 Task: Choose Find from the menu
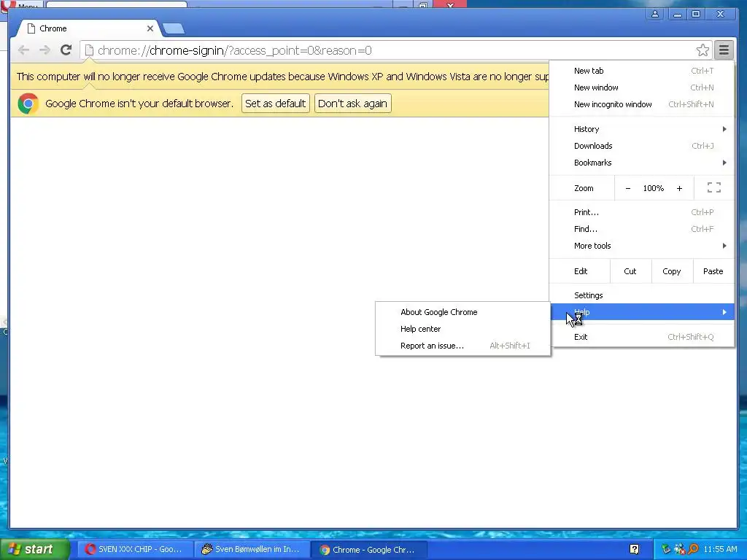[642, 229]
